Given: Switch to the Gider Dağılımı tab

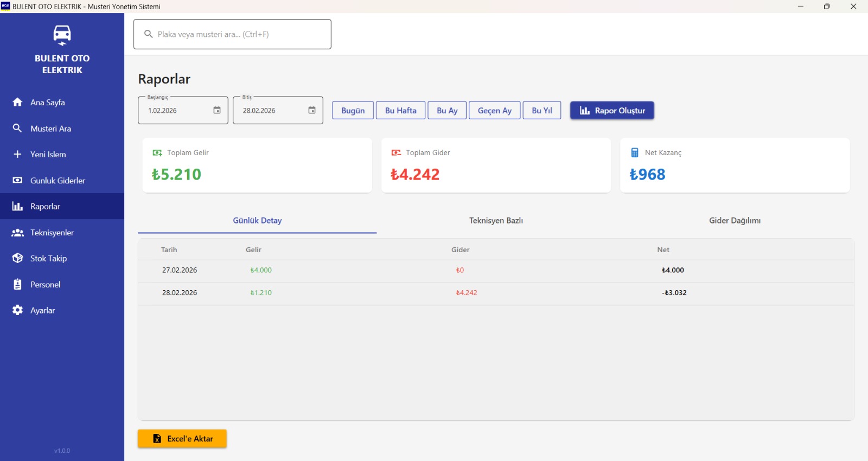Looking at the screenshot, I should (x=735, y=221).
